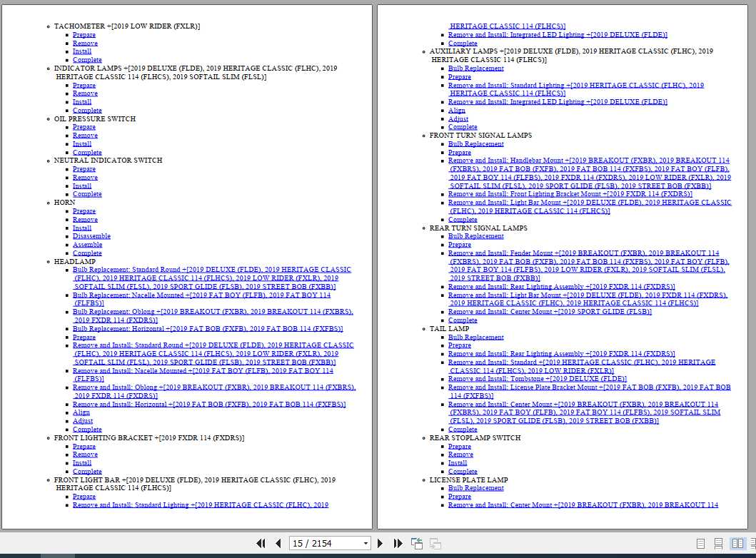The height and width of the screenshot is (558, 756).
Task: Enable continuous scrolling page view
Action: 719,544
